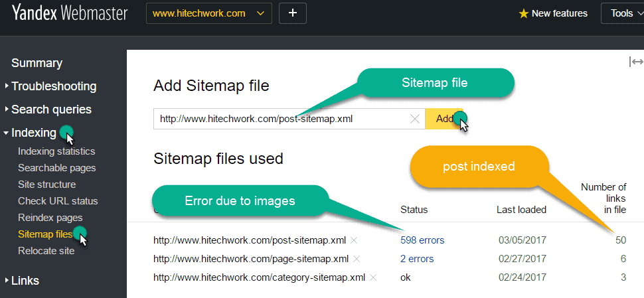This screenshot has width=644, height=298.
Task: Click the Yandex Webmaster logo
Action: (70, 13)
